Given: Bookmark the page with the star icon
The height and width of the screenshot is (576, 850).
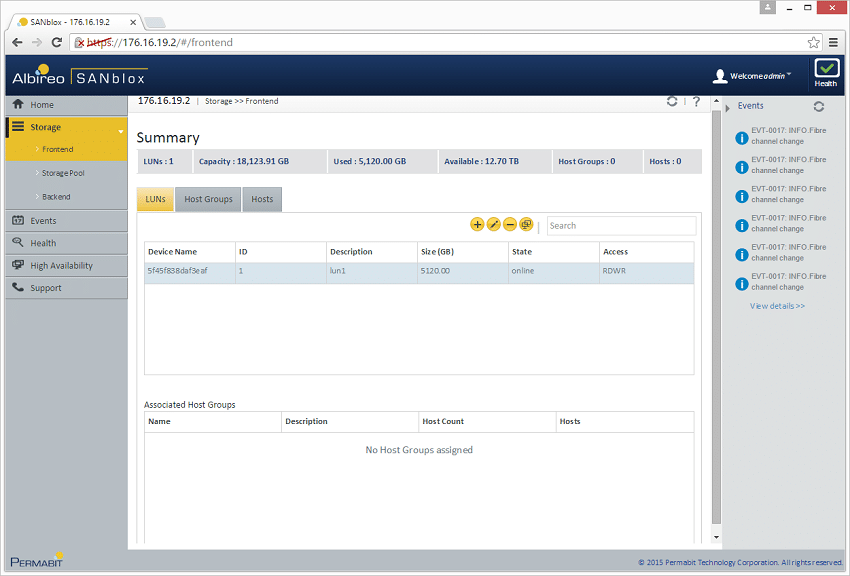Looking at the screenshot, I should tap(813, 42).
